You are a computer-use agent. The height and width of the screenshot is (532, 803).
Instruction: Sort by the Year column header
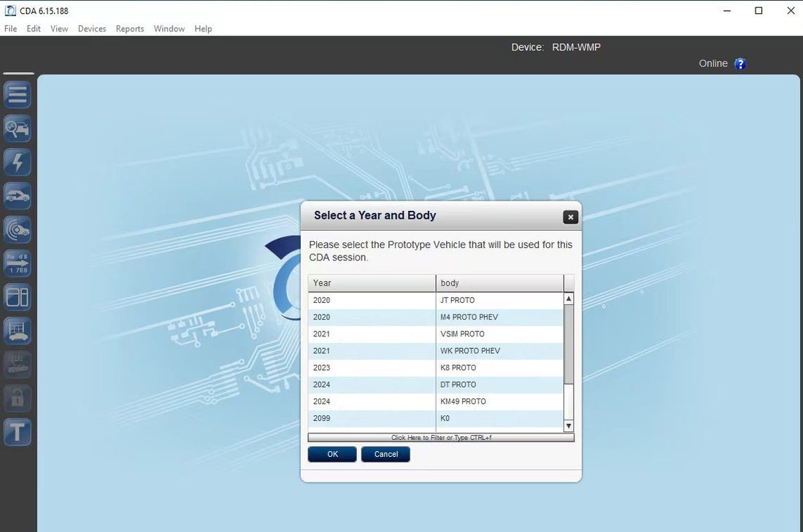pos(372,283)
